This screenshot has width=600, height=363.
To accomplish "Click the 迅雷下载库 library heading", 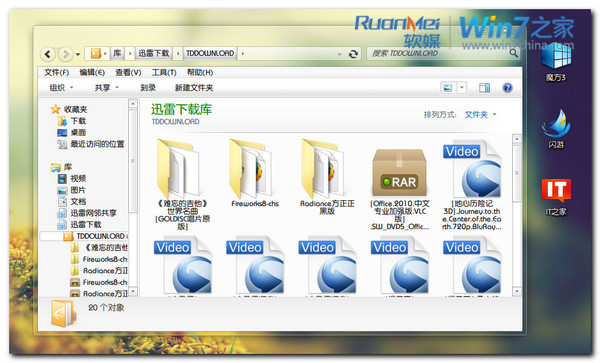I will point(181,109).
